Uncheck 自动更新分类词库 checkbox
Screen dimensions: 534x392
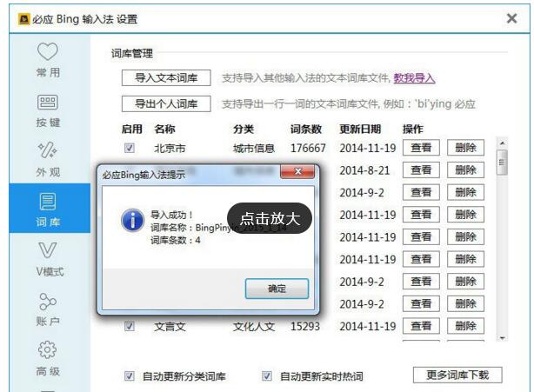pyautogui.click(x=130, y=376)
